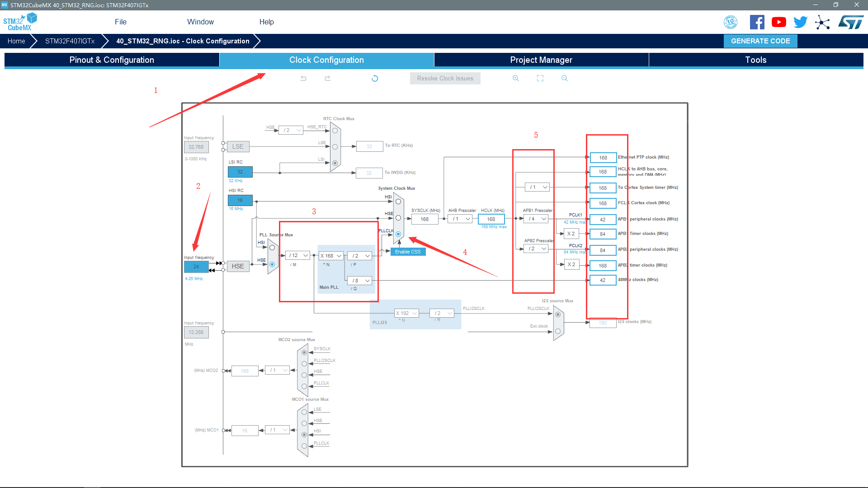This screenshot has height=488, width=868.
Task: Open the Facebook icon link
Action: (x=757, y=22)
